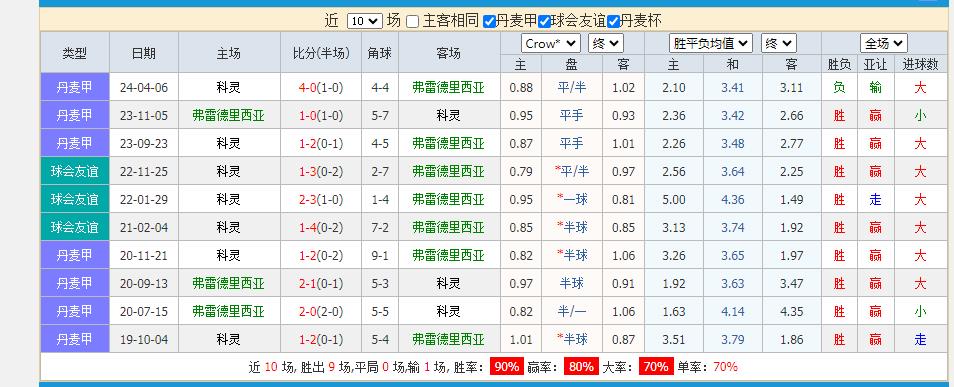Viewport: 954px width, 387px height.
Task: Click the 80% handicap win rate badge
Action: [581, 366]
